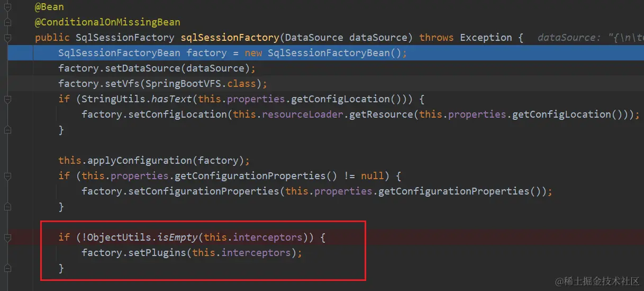The image size is (644, 291).
Task: Collapse the if StringUtils.hasText block
Action: point(7,99)
